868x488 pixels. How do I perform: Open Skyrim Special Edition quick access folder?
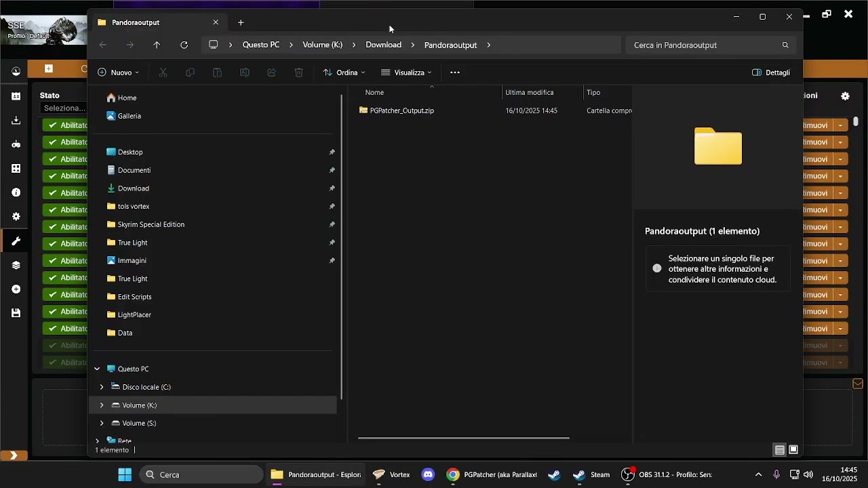[146, 224]
